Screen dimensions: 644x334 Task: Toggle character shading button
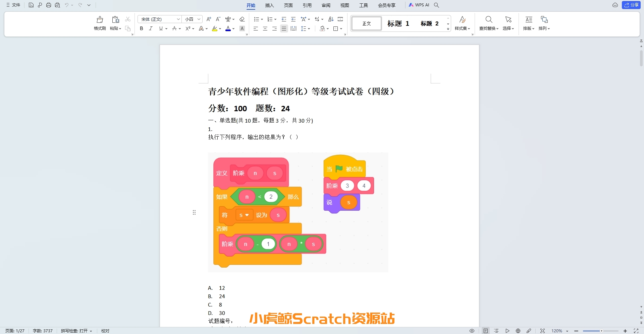(x=242, y=29)
